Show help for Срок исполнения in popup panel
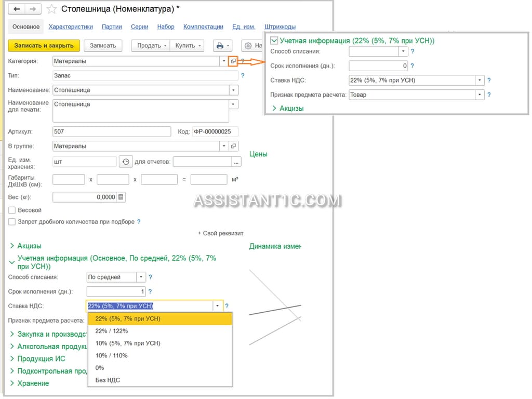Screen dimensions: 532x399 coord(412,66)
